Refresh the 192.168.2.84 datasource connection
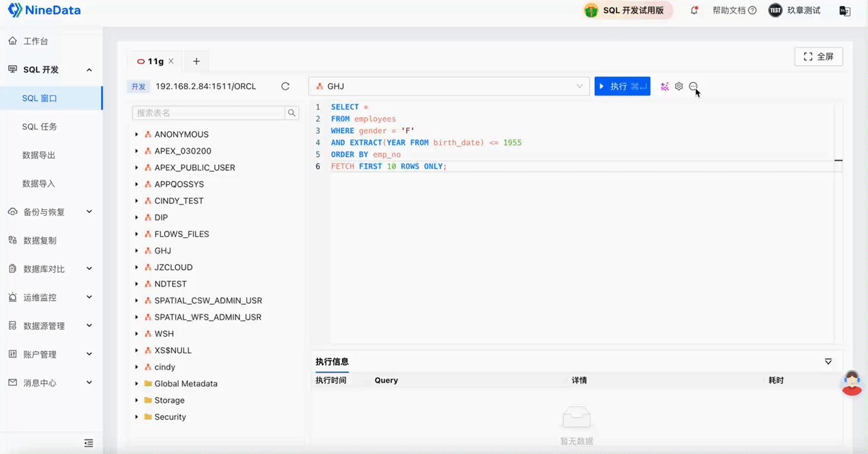Viewport: 868px width, 454px height. click(x=285, y=86)
